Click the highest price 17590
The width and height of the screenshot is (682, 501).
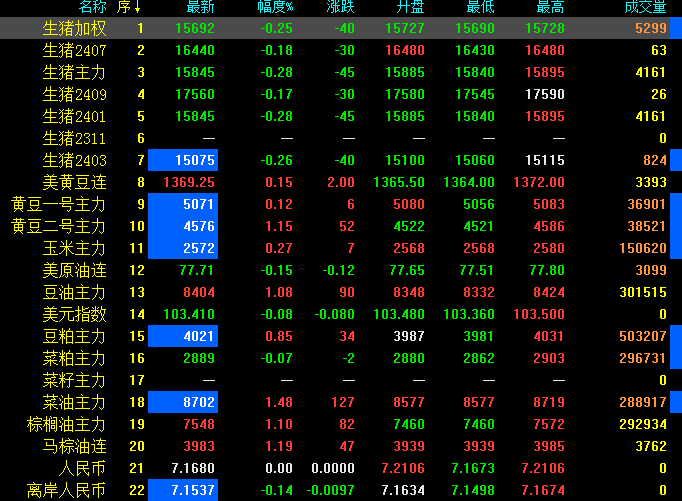pos(545,94)
